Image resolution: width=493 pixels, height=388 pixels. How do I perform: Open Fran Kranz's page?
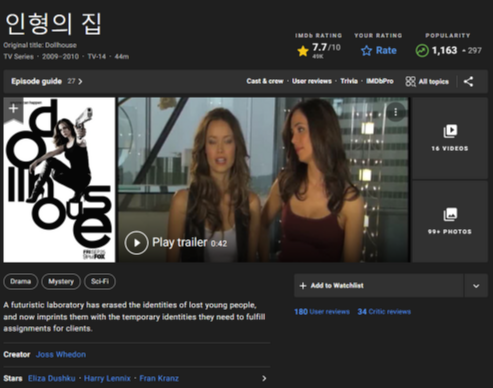(159, 378)
